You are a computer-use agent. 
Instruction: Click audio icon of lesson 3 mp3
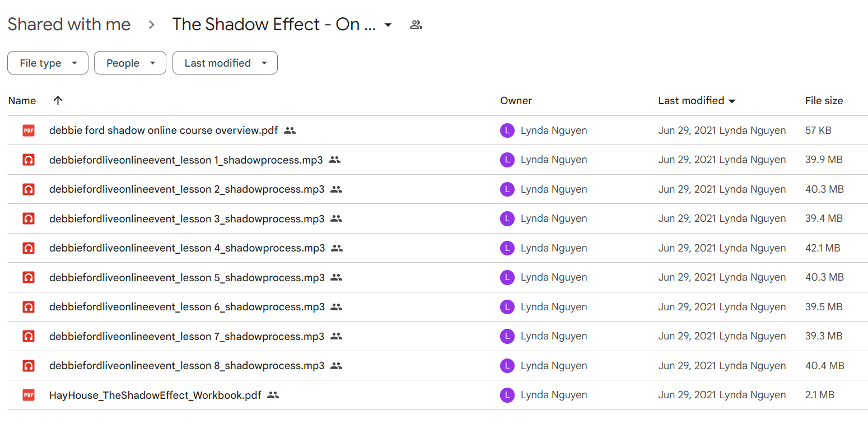click(x=29, y=218)
